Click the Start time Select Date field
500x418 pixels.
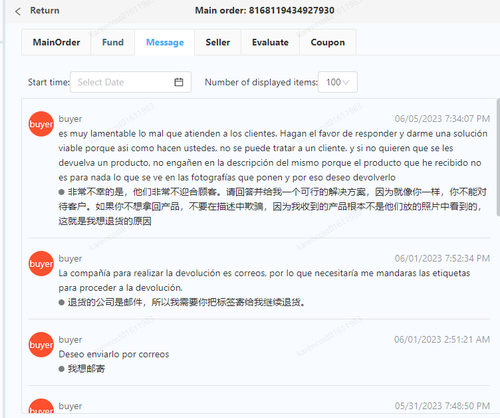tap(131, 82)
